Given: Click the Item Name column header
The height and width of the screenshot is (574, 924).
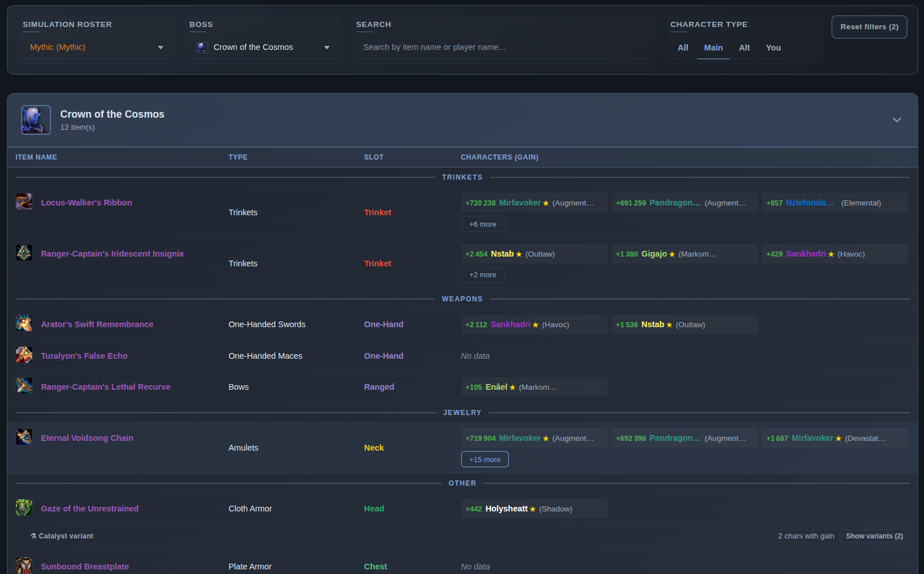Looking at the screenshot, I should click(x=36, y=157).
